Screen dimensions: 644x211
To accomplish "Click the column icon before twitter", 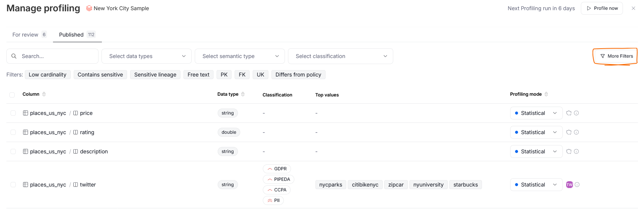I will click(76, 185).
